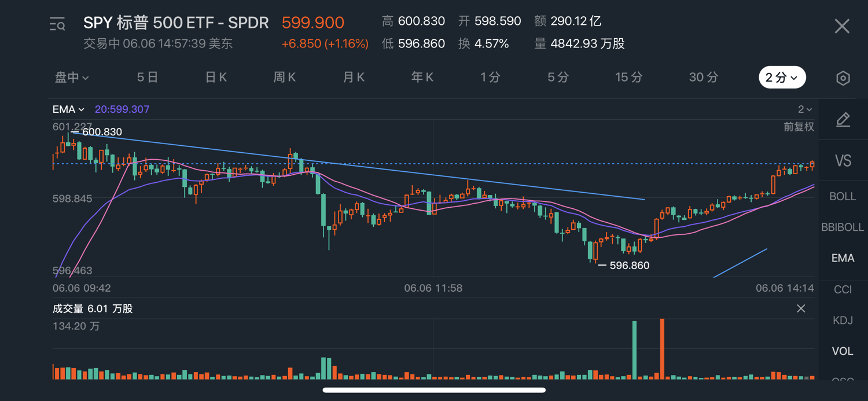868x401 pixels.
Task: Close the volume indicator panel
Action: click(801, 308)
